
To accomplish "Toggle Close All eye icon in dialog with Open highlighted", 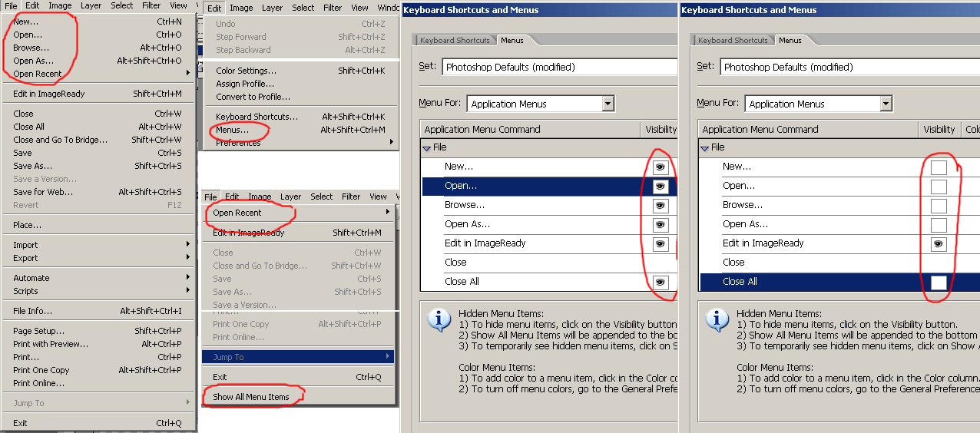I will click(x=661, y=283).
